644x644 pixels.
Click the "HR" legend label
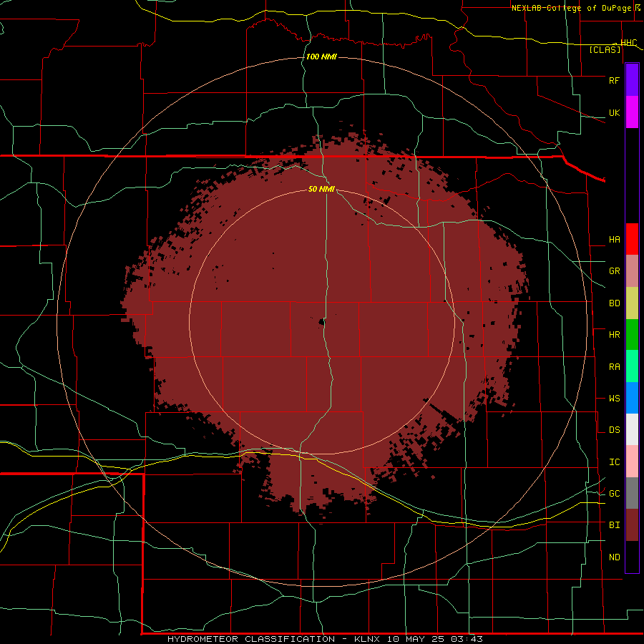614,335
